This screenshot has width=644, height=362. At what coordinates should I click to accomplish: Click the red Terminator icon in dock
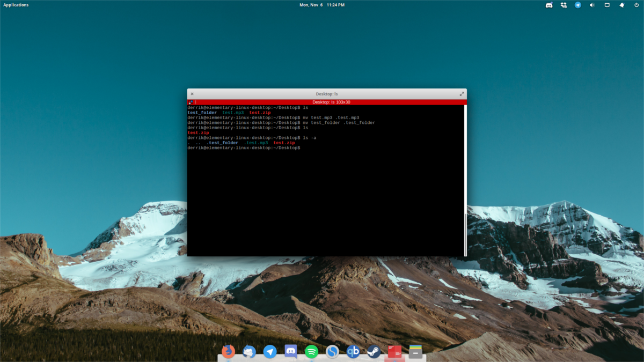[395, 352]
